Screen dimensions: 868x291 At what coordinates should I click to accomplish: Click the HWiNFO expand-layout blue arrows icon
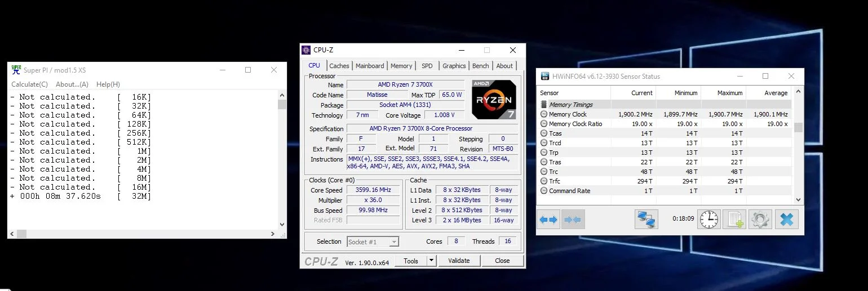(548, 220)
